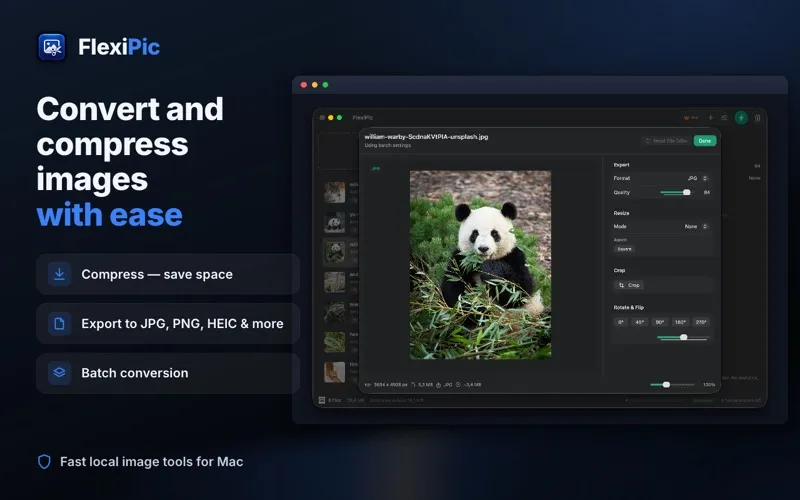Select the third highlighted panda thumbnail

click(x=335, y=253)
